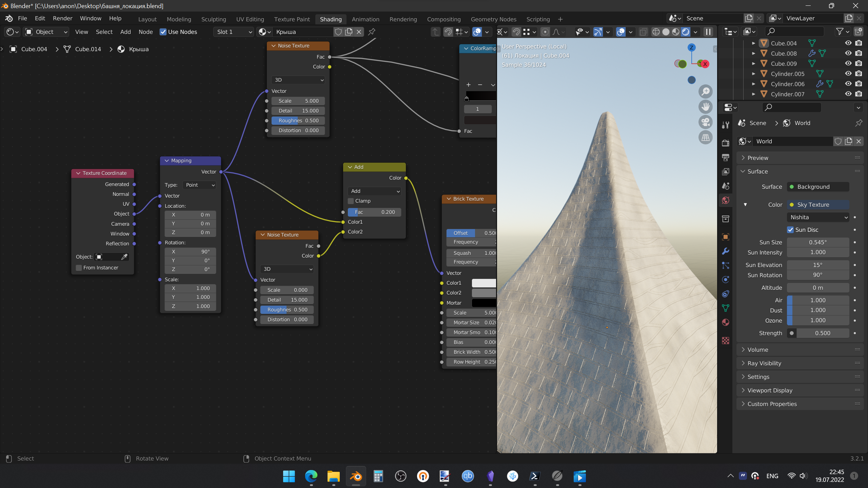The height and width of the screenshot is (488, 868).
Task: Click the camera view icon in the viewport
Action: 706,122
